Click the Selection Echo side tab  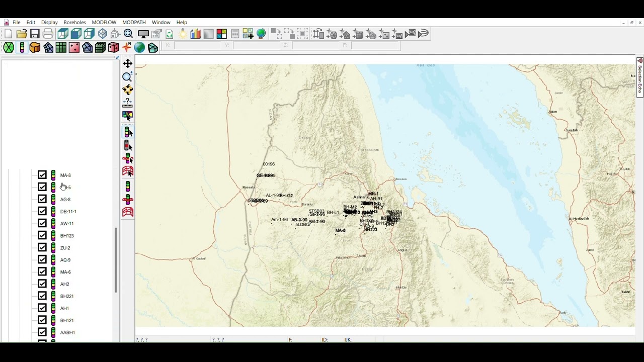(640, 77)
